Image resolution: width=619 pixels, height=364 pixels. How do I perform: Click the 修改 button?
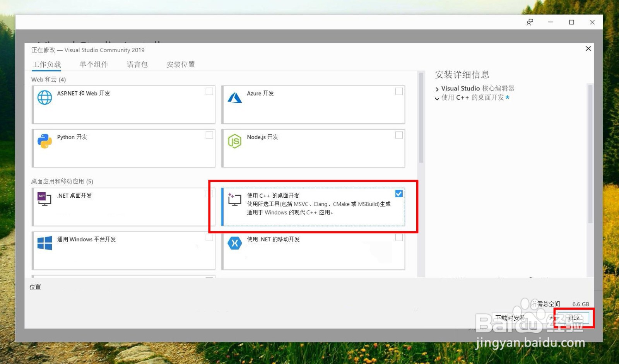(573, 318)
